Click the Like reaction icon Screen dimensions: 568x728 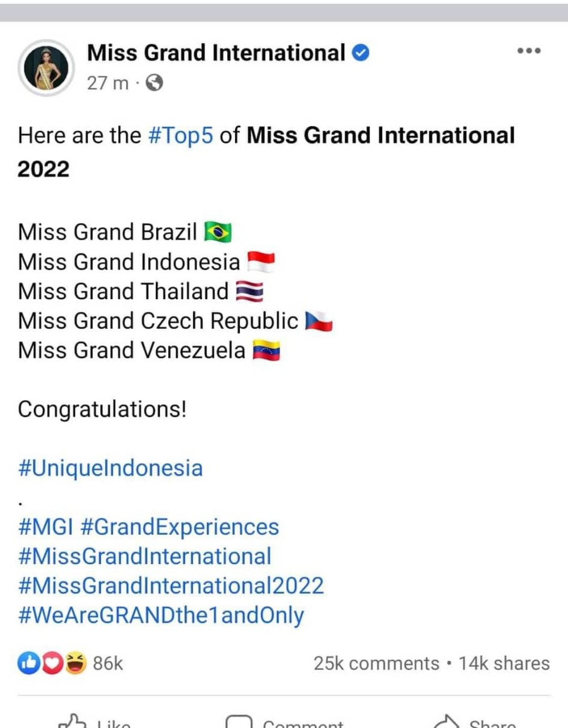pos(28,663)
